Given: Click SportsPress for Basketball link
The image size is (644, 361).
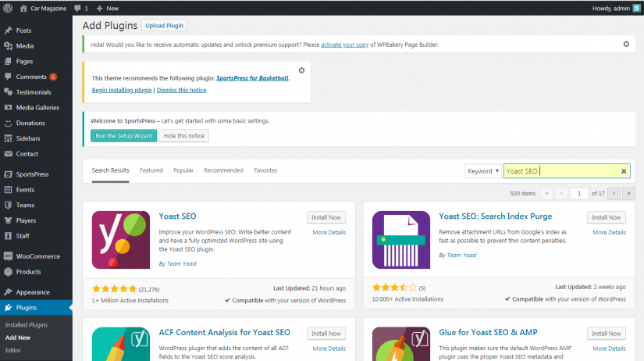Looking at the screenshot, I should coord(252,78).
